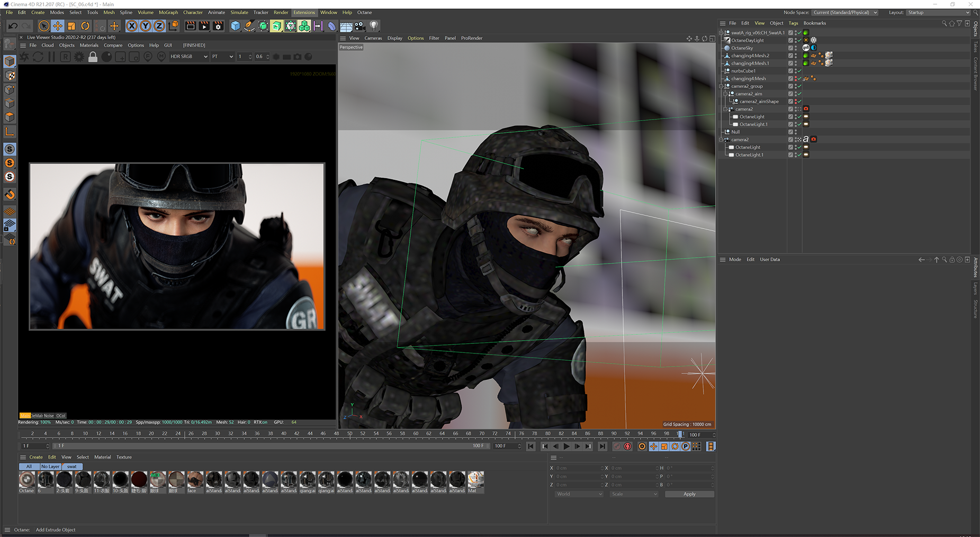Open the MoGraph menu
The width and height of the screenshot is (980, 537).
(168, 12)
